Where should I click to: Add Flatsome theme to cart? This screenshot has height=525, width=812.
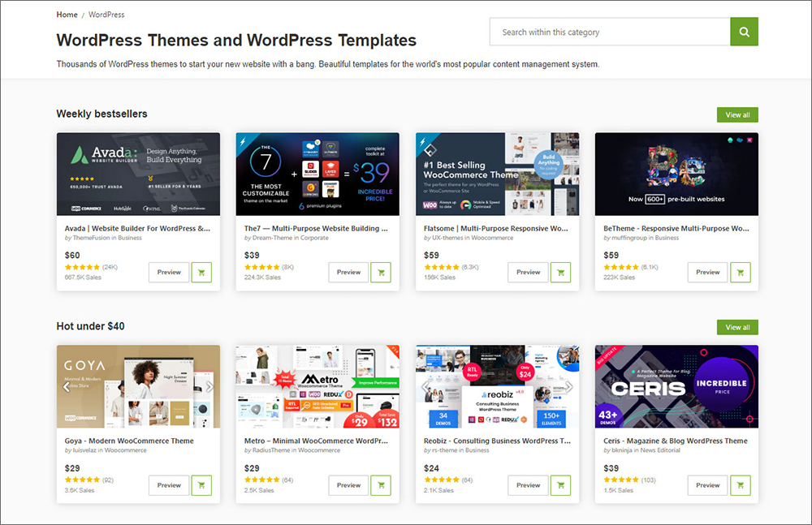[x=560, y=273]
